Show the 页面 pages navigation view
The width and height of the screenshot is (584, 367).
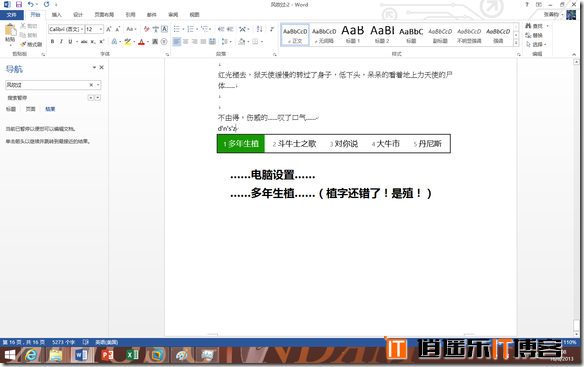click(x=31, y=109)
